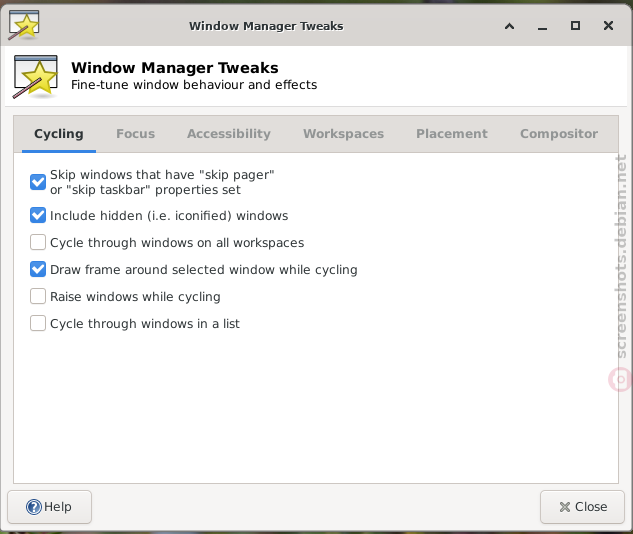The image size is (633, 534).
Task: Click the minimize icon in titlebar
Action: pos(543,28)
